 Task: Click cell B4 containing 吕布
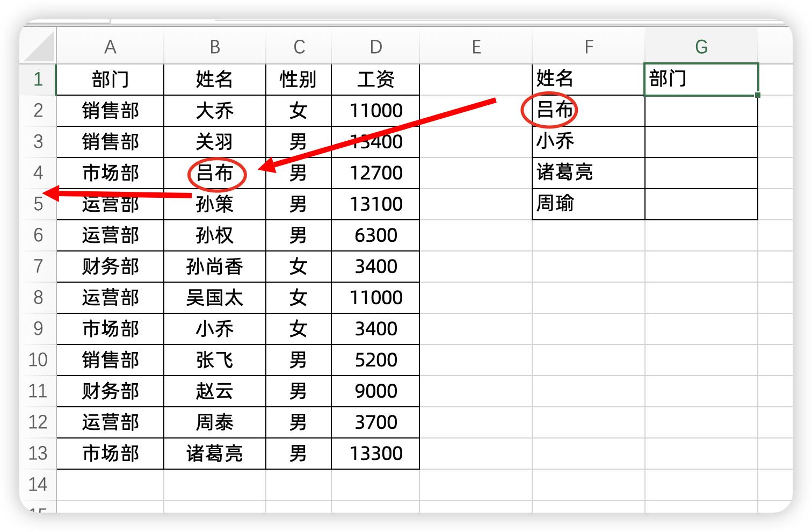(215, 173)
